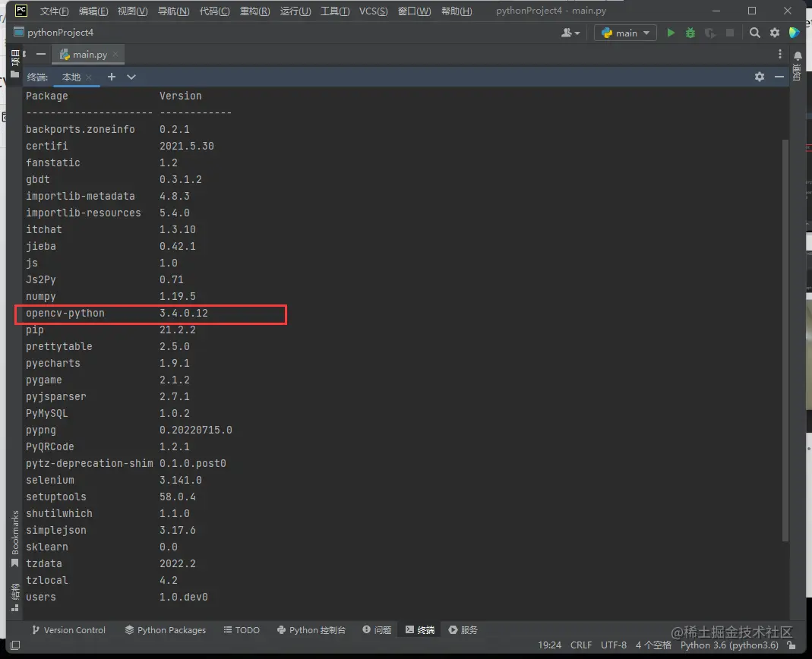Open the 帮助(H) menu

457,11
